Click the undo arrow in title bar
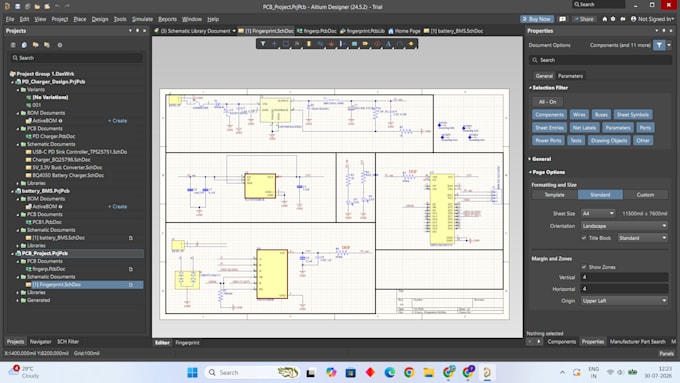This screenshot has height=383, width=680. click(57, 6)
